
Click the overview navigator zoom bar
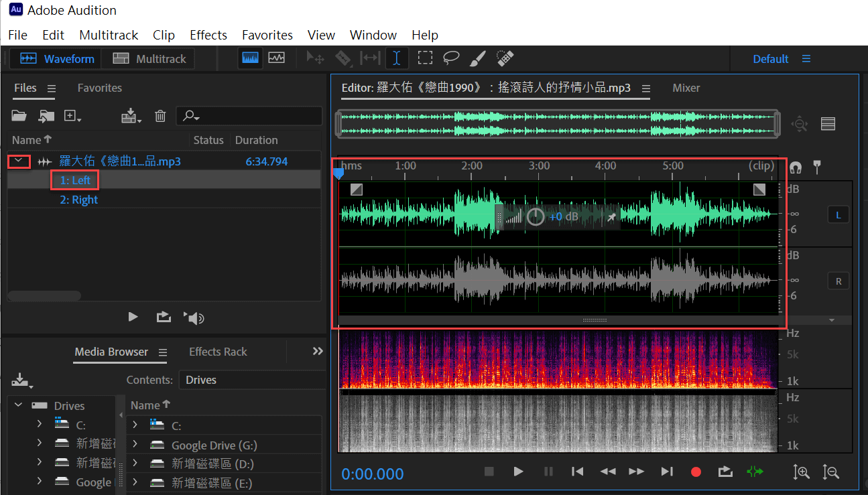point(558,124)
